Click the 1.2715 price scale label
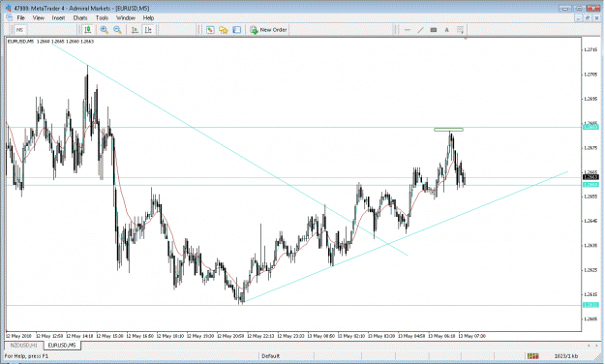 pyautogui.click(x=590, y=49)
